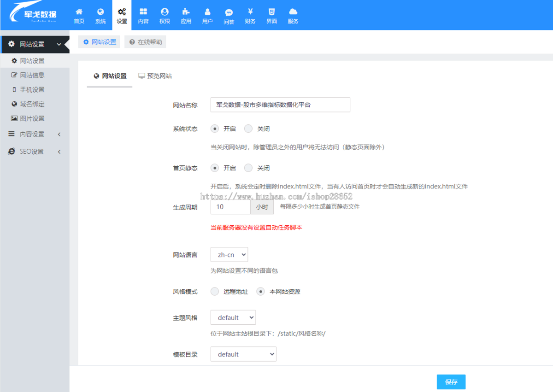Select the 设置 gears nav icon
Screen dimensions: 553x392
pyautogui.click(x=122, y=12)
